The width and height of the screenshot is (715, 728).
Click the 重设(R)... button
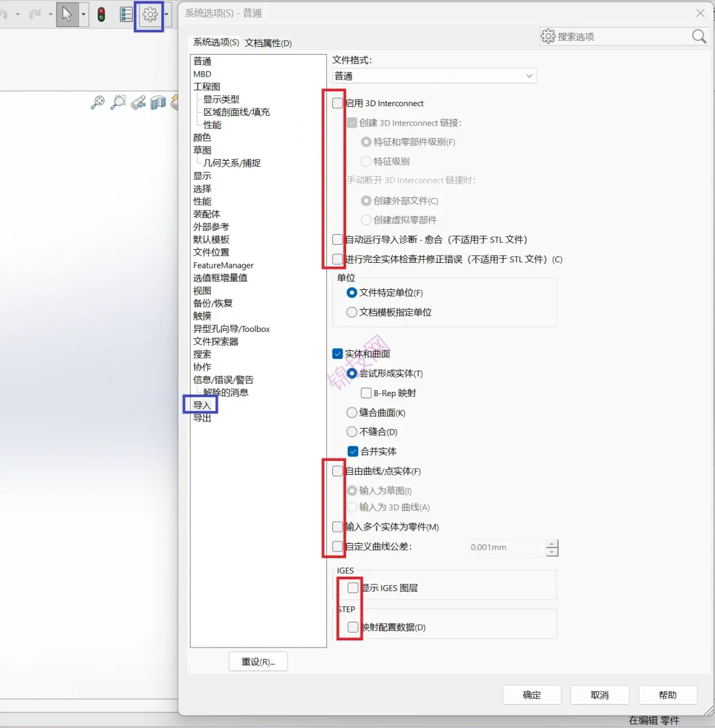tap(258, 661)
